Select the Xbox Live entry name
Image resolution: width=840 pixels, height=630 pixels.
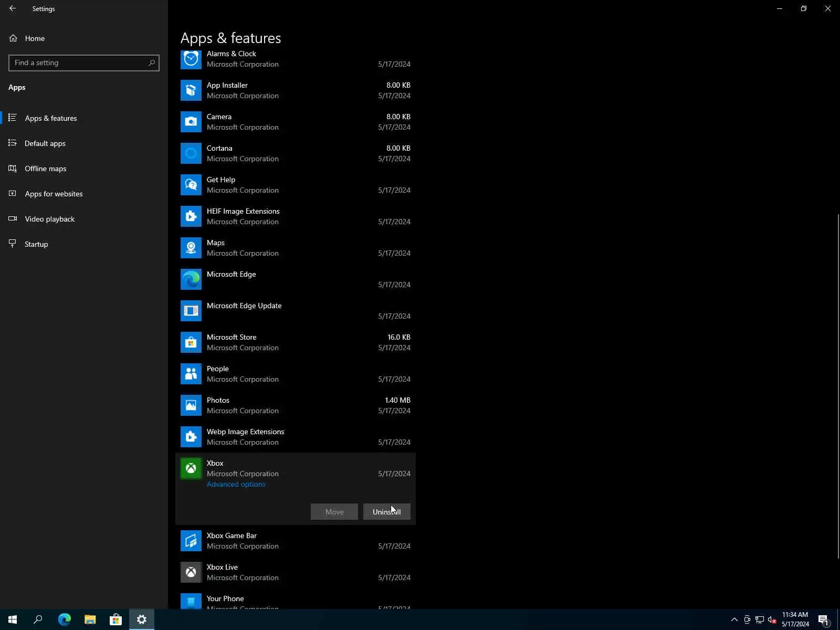(x=222, y=567)
